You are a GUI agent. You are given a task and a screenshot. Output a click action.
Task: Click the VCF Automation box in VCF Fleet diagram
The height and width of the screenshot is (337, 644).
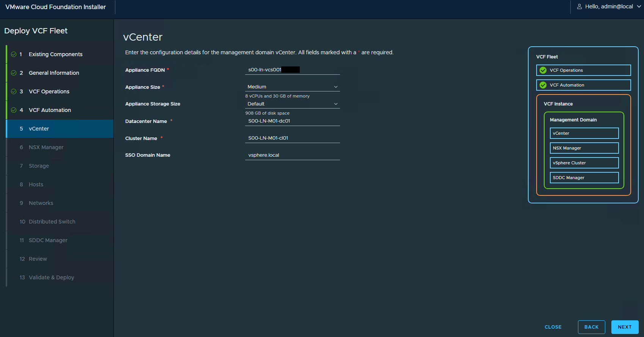583,85
